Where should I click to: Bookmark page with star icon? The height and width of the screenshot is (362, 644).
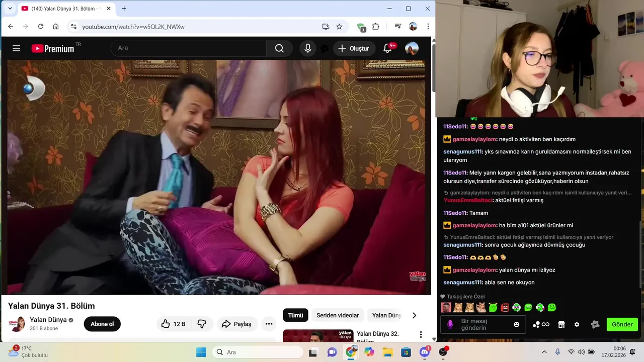(x=339, y=27)
